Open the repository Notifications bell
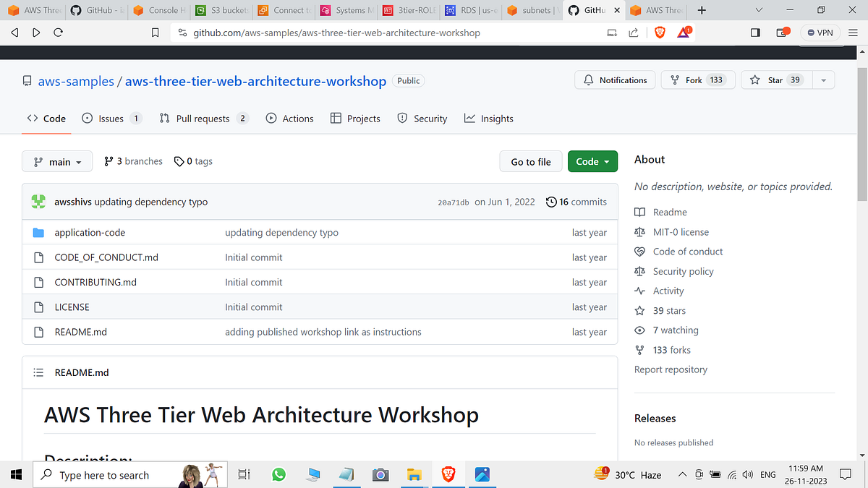 pos(615,80)
